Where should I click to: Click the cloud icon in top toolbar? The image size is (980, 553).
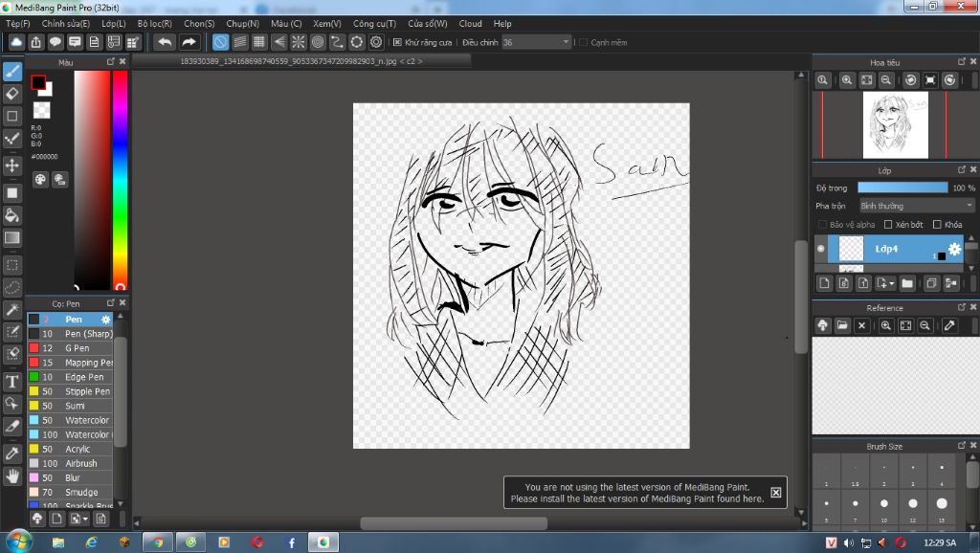pyautogui.click(x=16, y=42)
